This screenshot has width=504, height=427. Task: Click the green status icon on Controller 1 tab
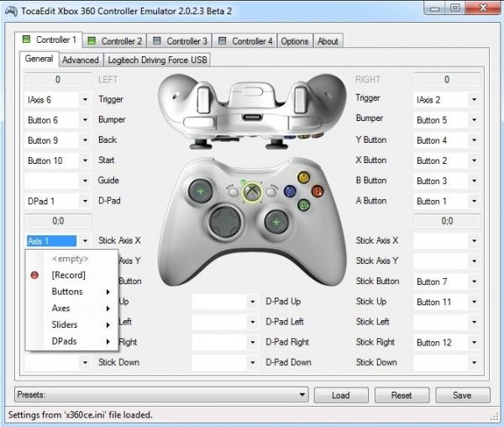[x=26, y=40]
